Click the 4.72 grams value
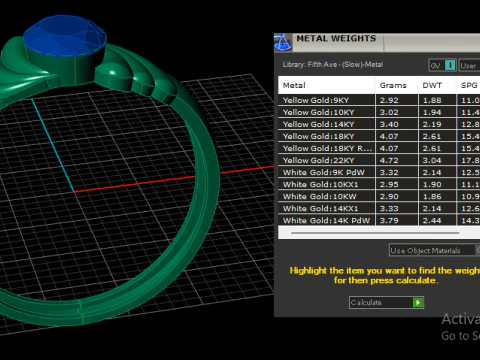The width and height of the screenshot is (480, 360). point(389,160)
